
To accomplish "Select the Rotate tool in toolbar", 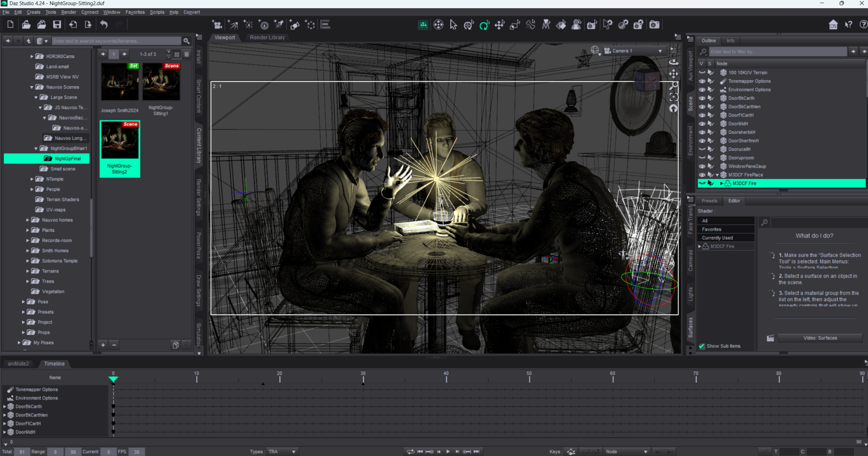I will tap(484, 25).
